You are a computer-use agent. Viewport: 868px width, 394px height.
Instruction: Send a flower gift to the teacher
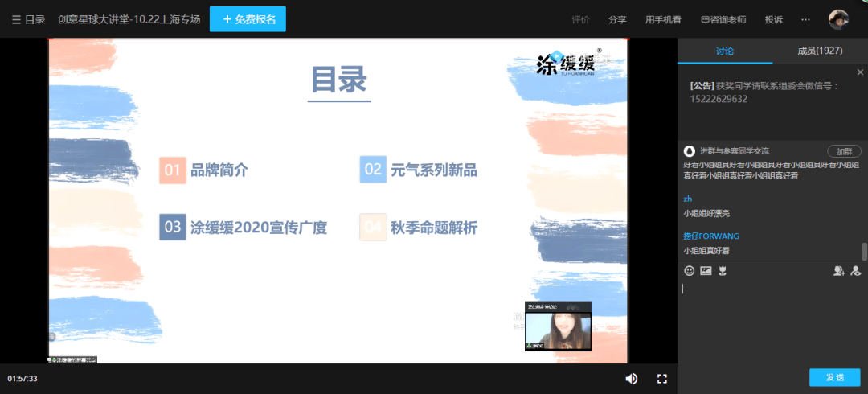point(722,270)
